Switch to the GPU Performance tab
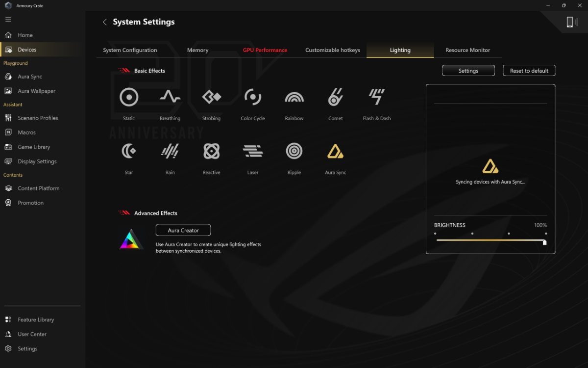Viewport: 588px width, 368px height. pyautogui.click(x=265, y=50)
